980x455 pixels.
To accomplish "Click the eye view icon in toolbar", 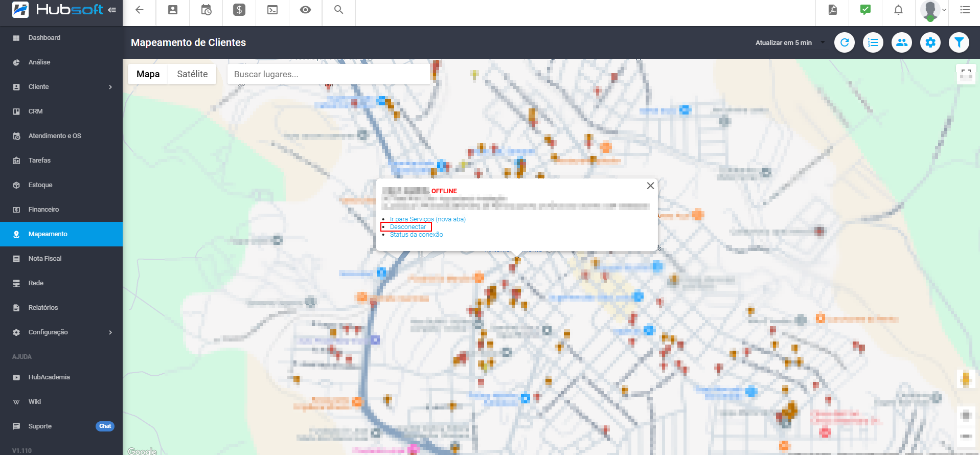I will point(306,10).
